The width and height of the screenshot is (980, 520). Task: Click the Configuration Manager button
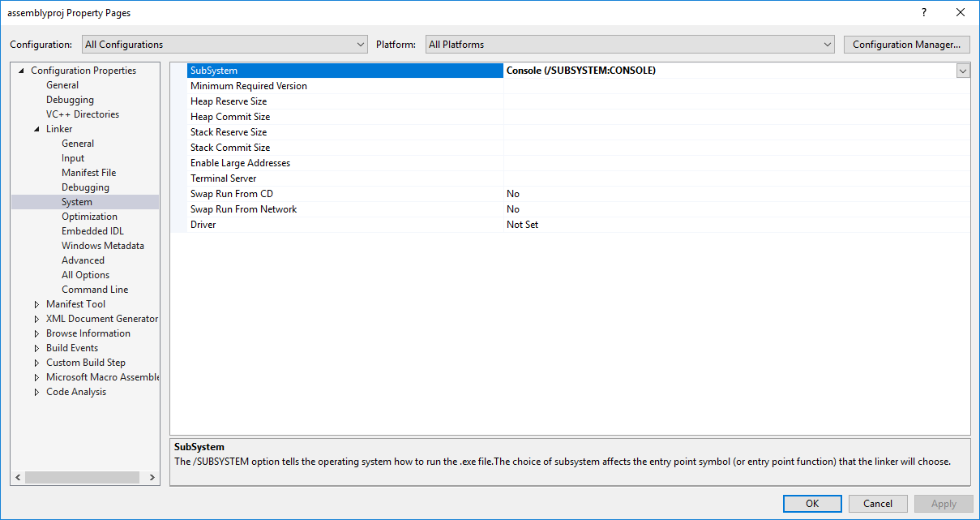pyautogui.click(x=907, y=45)
